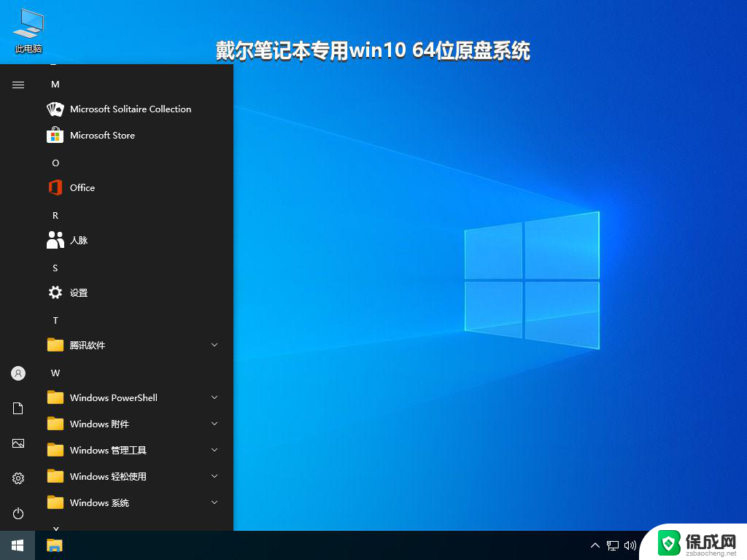Open Pictures from Start sidebar
Image resolution: width=747 pixels, height=560 pixels.
tap(18, 443)
